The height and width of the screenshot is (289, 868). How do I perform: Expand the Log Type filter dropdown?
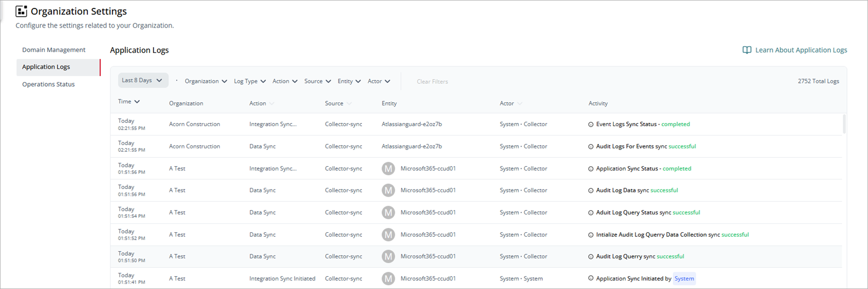point(250,81)
